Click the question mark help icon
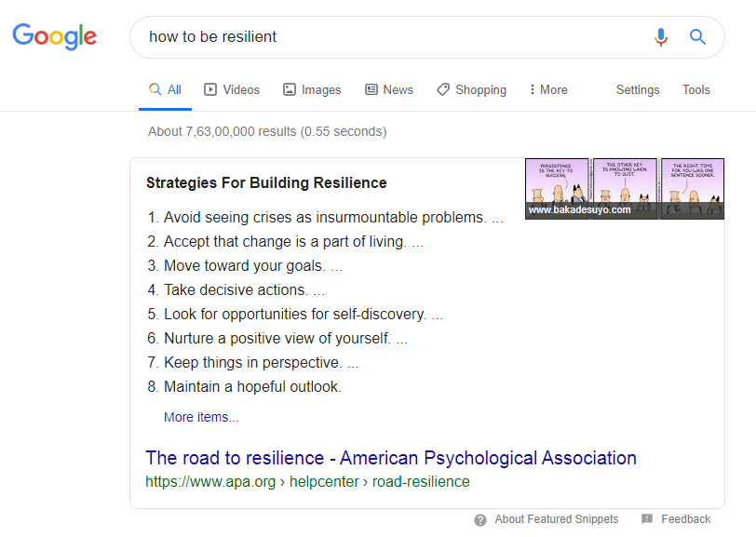 coord(480,520)
